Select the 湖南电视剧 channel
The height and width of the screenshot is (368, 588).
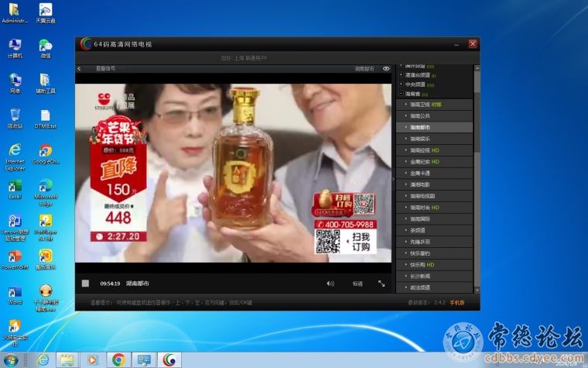point(434,196)
